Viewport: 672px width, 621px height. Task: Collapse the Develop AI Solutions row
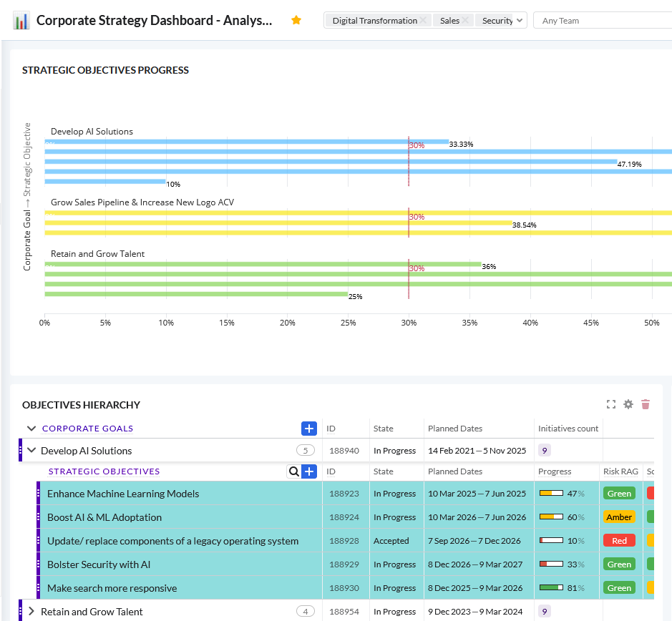pos(31,451)
